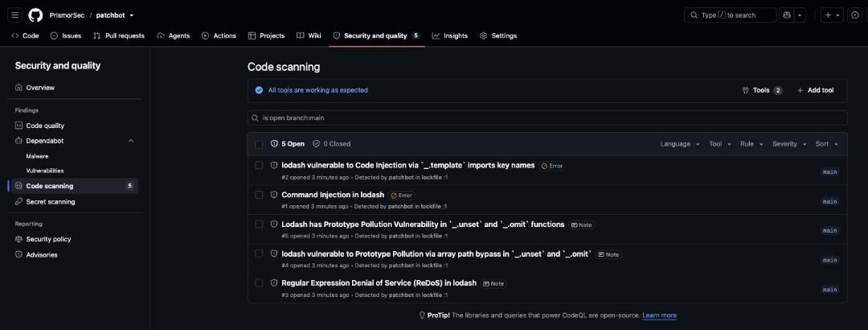Open Malware under Dependabot
868x330 pixels.
37,156
